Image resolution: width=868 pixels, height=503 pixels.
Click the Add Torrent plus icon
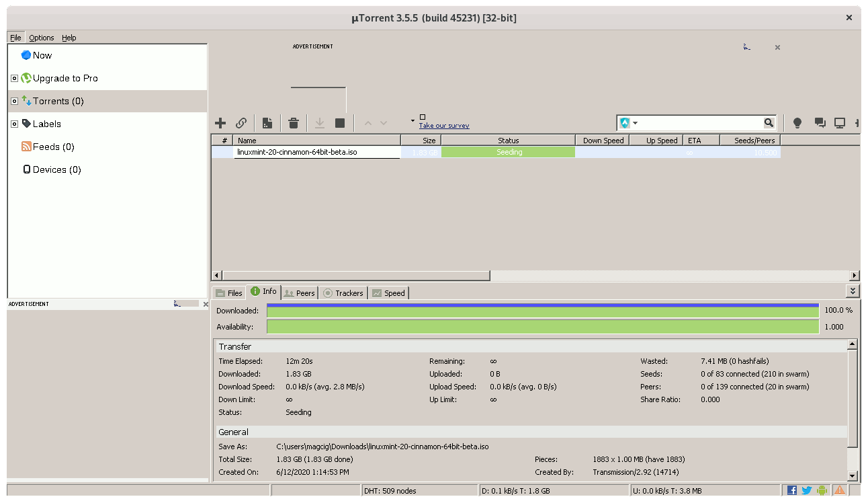[220, 123]
